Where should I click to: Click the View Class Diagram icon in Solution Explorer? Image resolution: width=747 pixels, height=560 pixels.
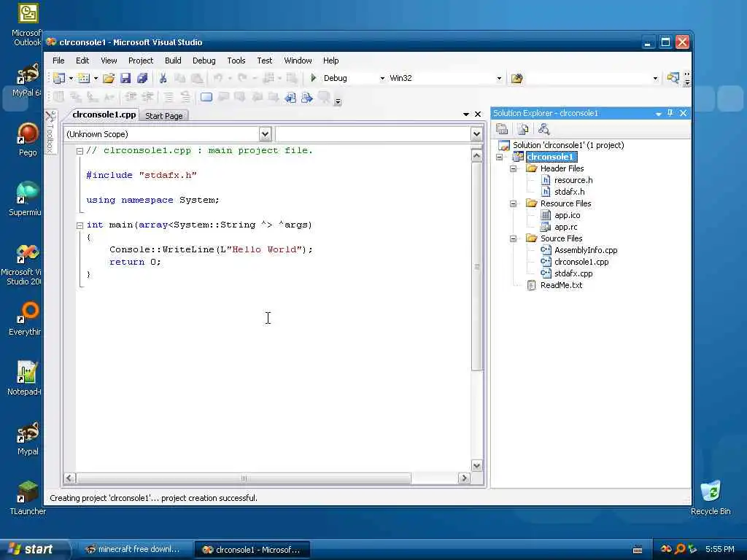click(543, 129)
